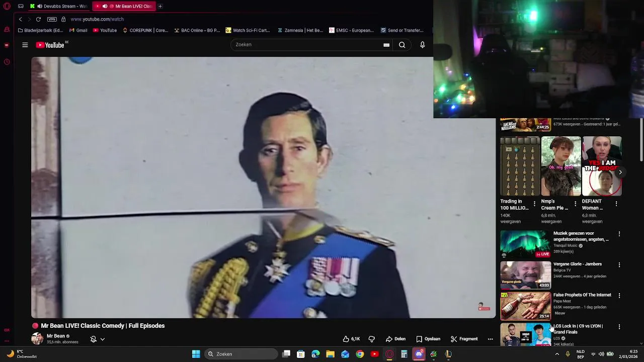Open a new tab with the plus button
The image size is (644, 362).
click(160, 6)
